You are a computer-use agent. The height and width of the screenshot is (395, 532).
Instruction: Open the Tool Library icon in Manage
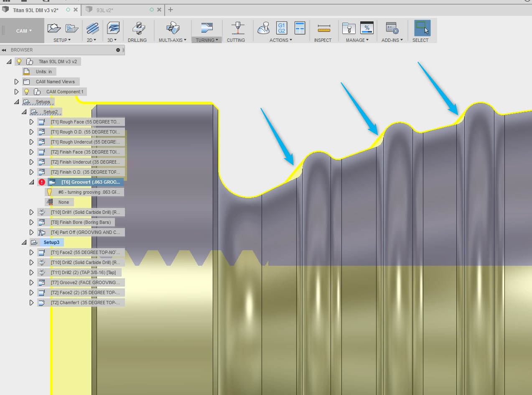pos(349,28)
